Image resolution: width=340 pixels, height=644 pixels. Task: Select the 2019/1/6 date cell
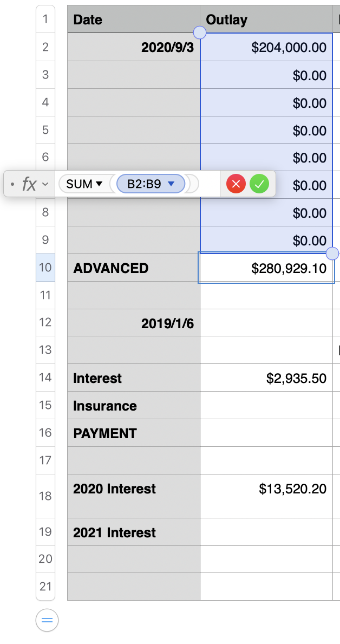(133, 323)
